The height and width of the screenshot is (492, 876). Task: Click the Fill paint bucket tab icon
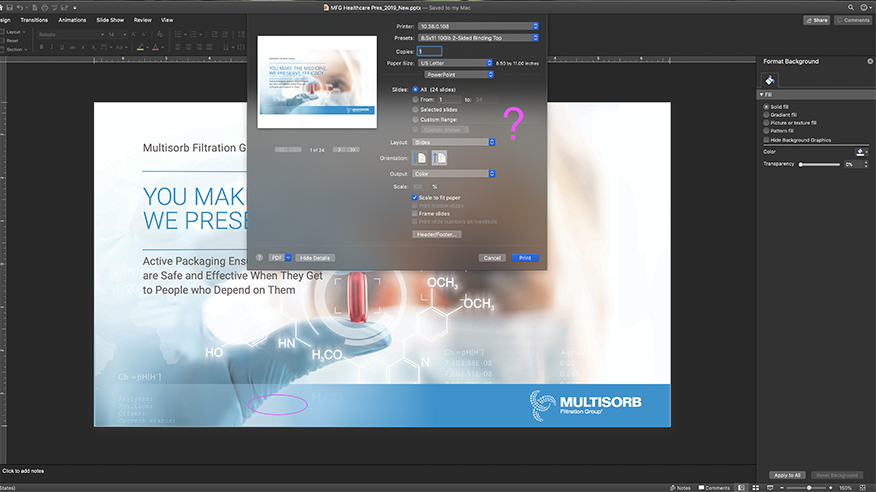770,80
